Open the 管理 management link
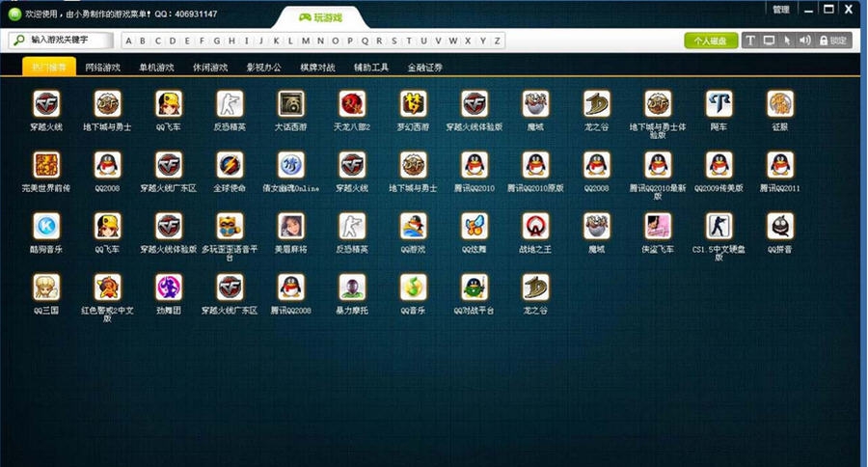Viewport: 868px width, 467px height. click(x=781, y=9)
